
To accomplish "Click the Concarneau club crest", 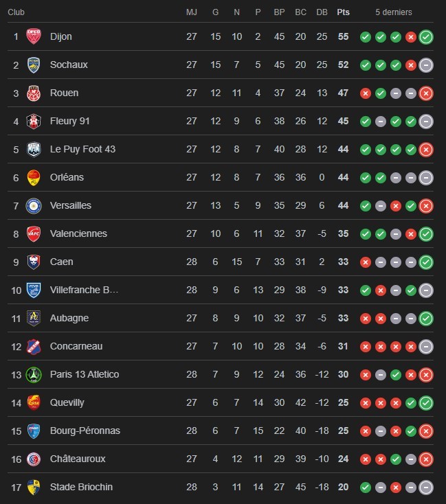I will point(34,346).
